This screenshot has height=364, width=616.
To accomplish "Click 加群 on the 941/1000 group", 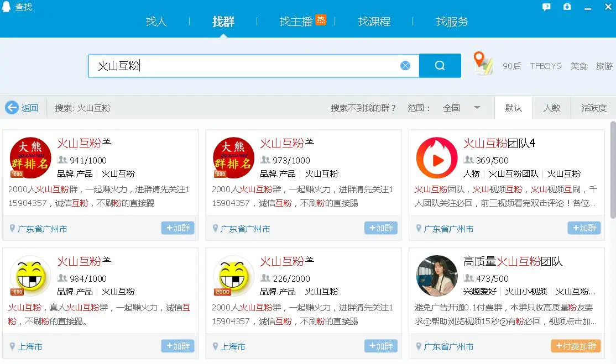I will click(x=178, y=228).
